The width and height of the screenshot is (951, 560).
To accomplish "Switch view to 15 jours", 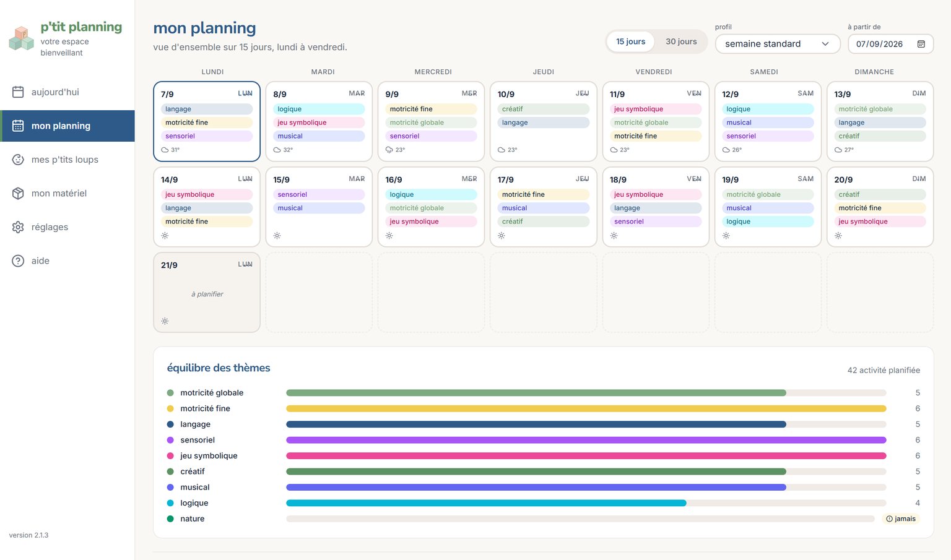I will click(x=630, y=41).
